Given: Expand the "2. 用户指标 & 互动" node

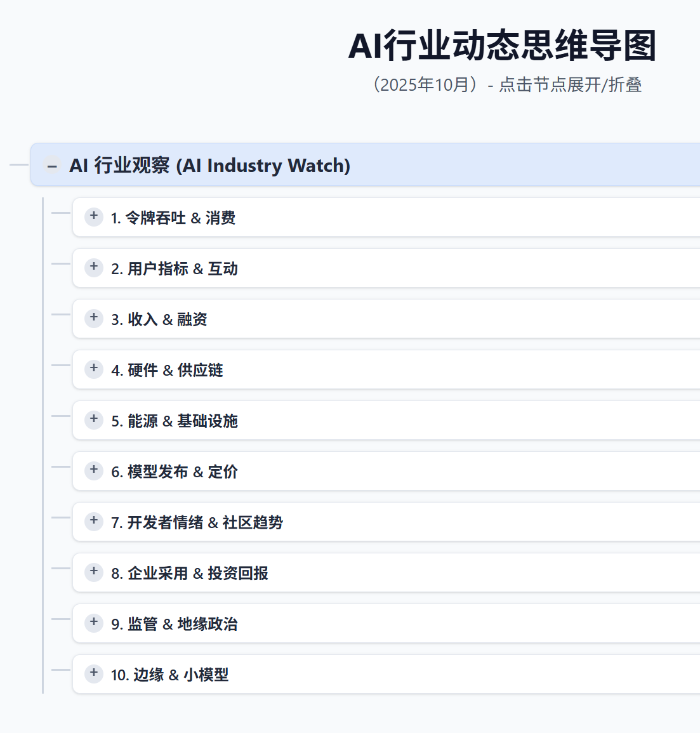Looking at the screenshot, I should pyautogui.click(x=93, y=268).
